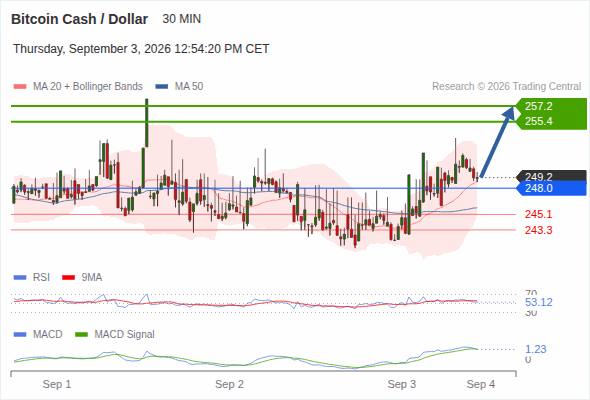Click the 30 MIN timeframe label
The image size is (590, 400).
[x=182, y=19]
